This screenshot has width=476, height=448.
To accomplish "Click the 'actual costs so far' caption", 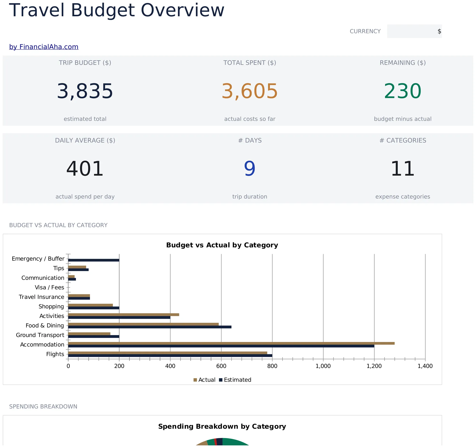I will pos(250,119).
